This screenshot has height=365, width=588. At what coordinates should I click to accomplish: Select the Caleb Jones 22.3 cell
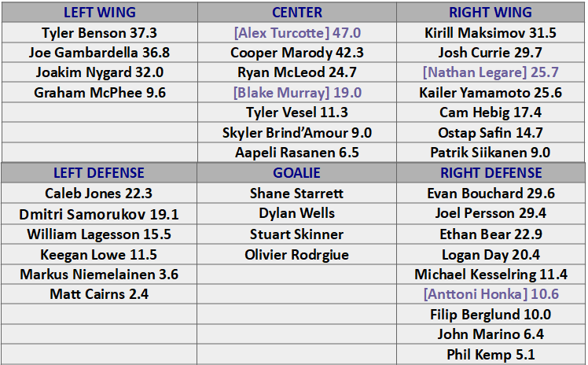coord(99,194)
